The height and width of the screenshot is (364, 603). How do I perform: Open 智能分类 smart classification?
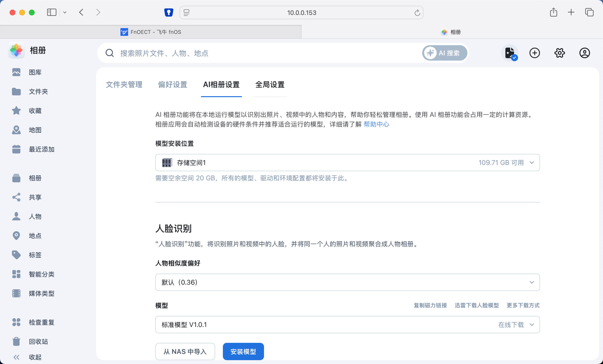[42, 274]
